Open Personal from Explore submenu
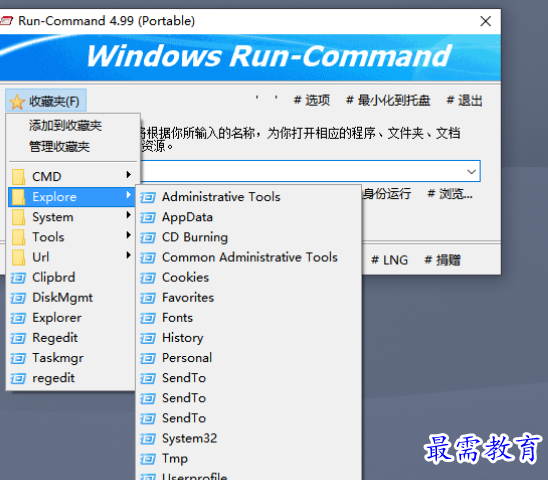Screen dimensions: 548x480 [249, 358]
